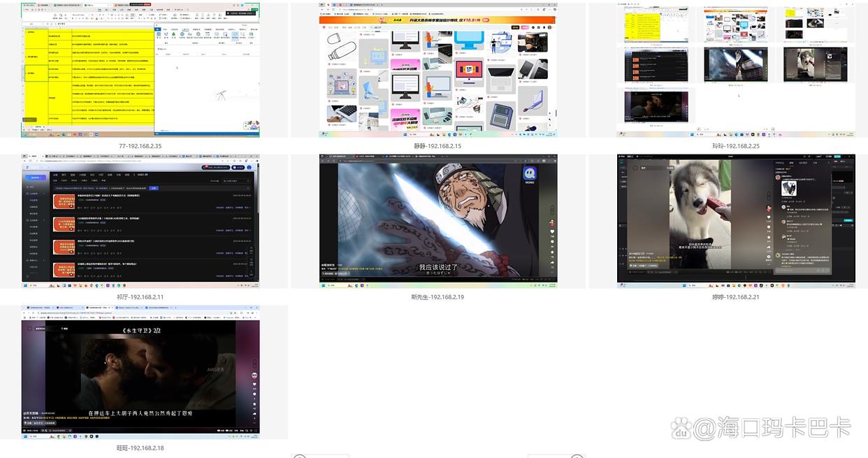The width and height of the screenshot is (868, 458).
Task: Click the browser tab strip in 旺旺's screen
Action: 105,308
